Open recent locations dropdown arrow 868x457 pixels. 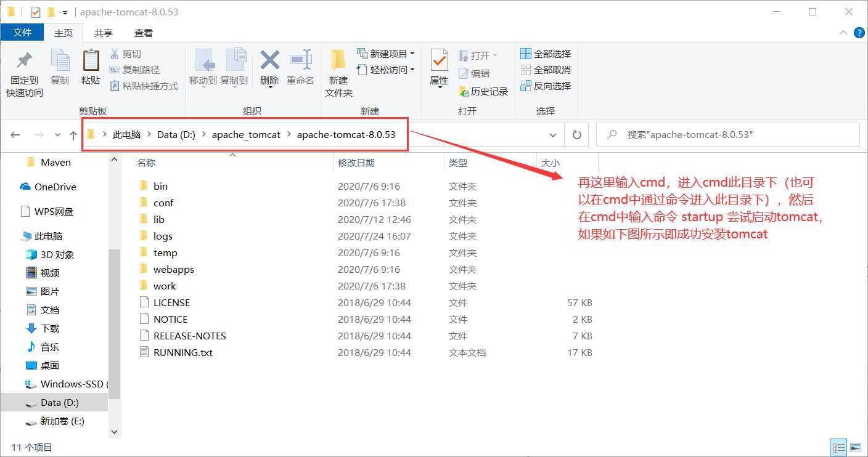[x=57, y=134]
